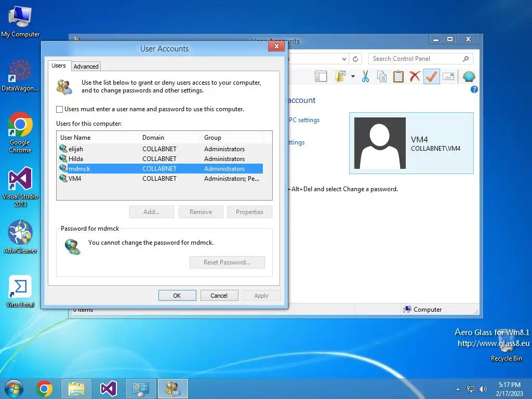Click the Copy pages icon in toolbar
532x399 pixels.
pos(382,76)
